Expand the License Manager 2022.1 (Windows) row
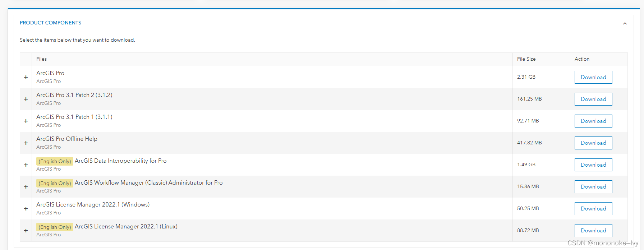 pyautogui.click(x=26, y=209)
